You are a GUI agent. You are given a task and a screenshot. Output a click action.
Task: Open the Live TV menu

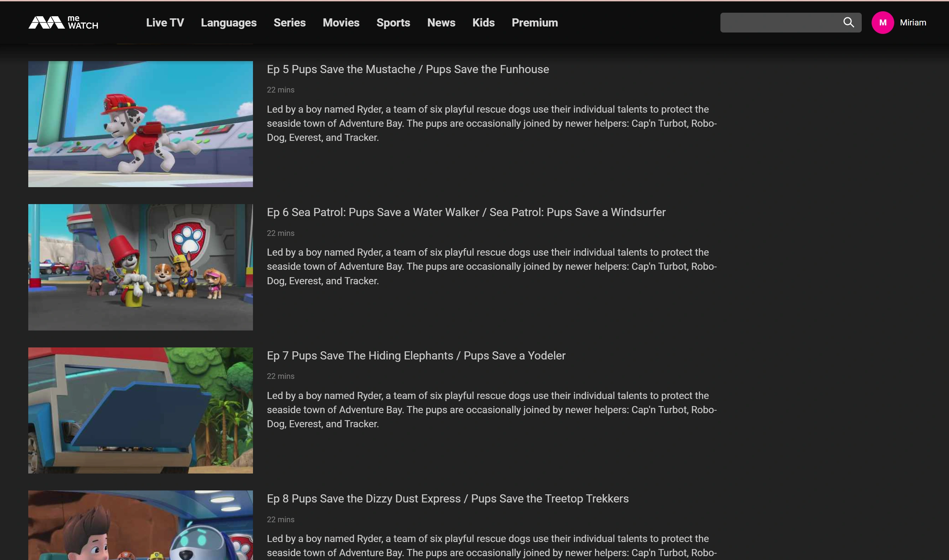click(x=165, y=23)
